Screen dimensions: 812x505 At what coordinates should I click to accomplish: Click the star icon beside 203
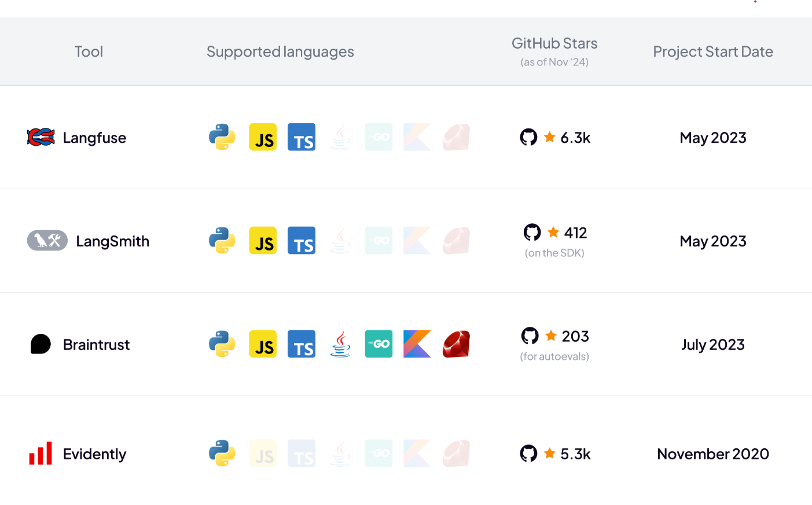tap(551, 336)
